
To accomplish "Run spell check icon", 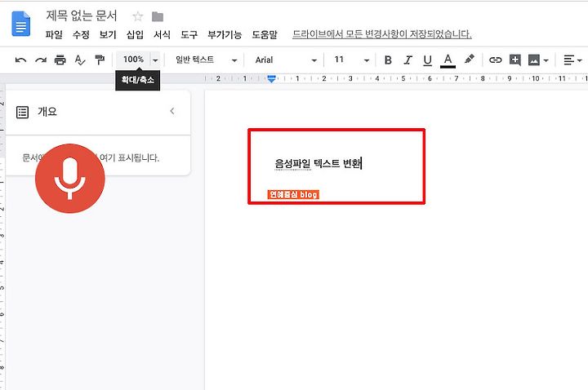I will (80, 60).
